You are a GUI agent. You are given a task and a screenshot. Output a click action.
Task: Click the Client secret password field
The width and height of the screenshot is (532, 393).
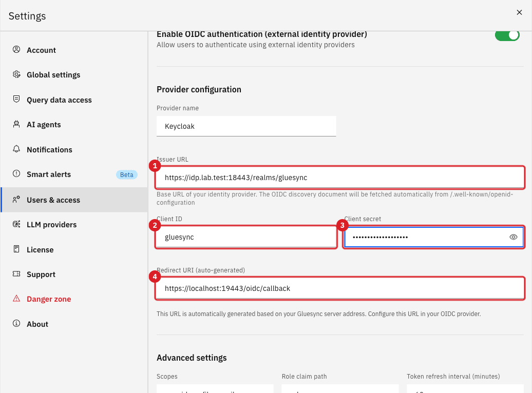coord(434,237)
